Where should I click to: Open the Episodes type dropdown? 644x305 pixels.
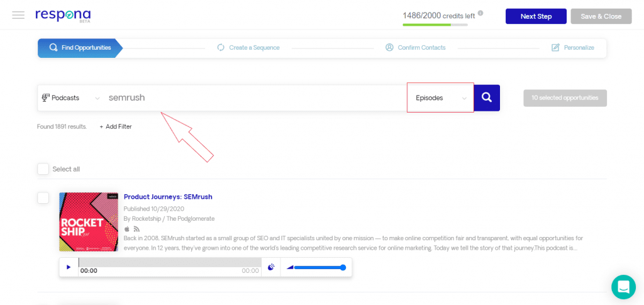click(x=440, y=97)
